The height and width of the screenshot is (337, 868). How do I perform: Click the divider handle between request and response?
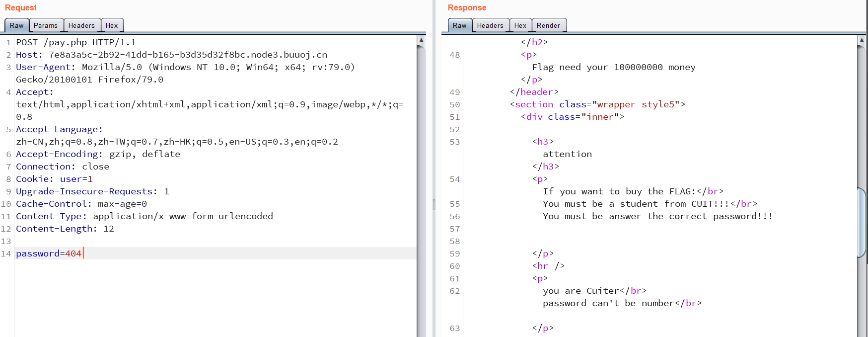(x=434, y=204)
